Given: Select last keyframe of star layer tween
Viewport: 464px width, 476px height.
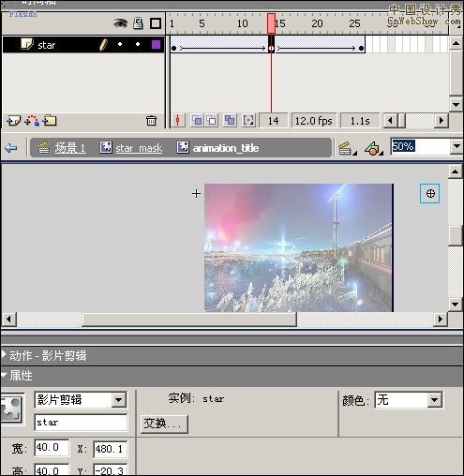Looking at the screenshot, I should coord(361,49).
